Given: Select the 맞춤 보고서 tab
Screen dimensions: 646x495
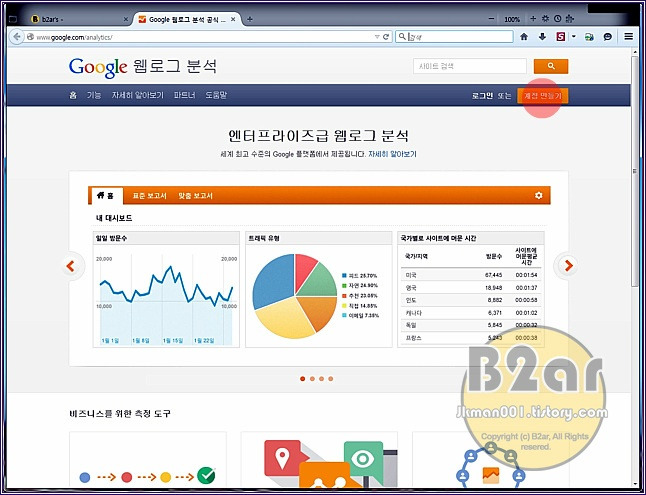Looking at the screenshot, I should tap(195, 196).
